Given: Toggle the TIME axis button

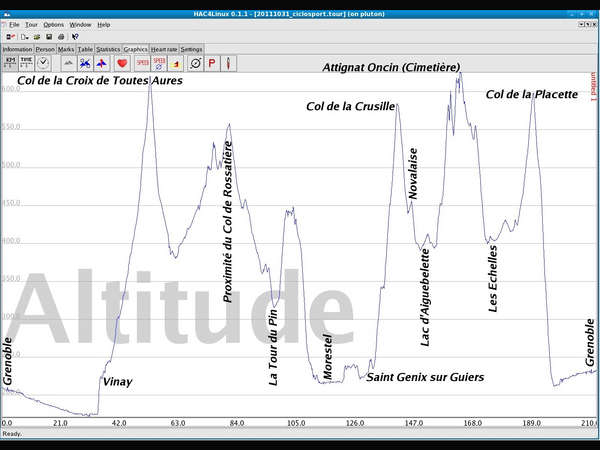Looking at the screenshot, I should 27,62.
